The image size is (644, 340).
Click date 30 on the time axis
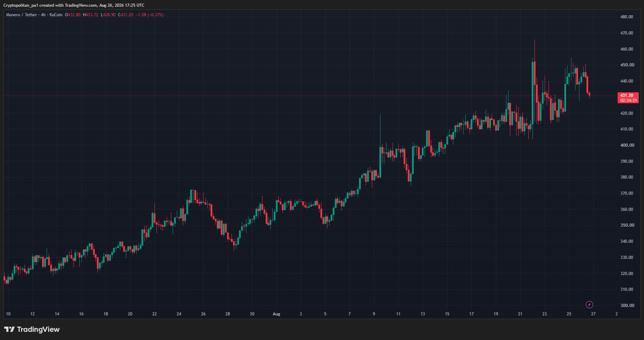[252, 314]
